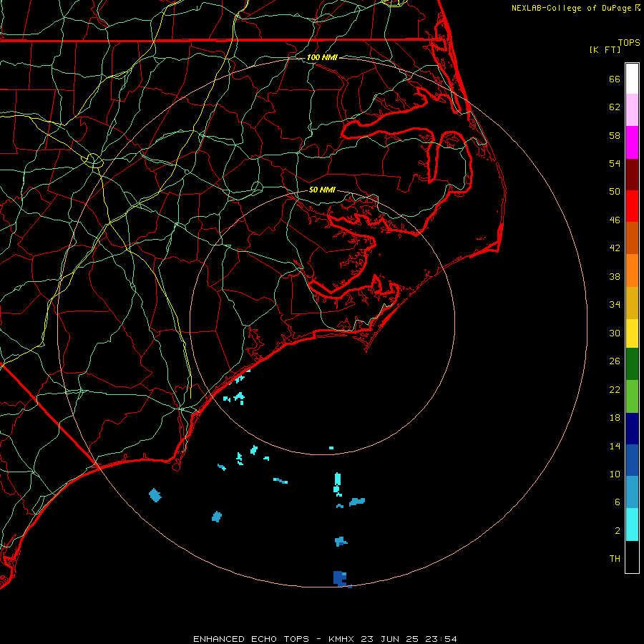644x644 pixels.
Task: Select the dark green legend swatch
Action: [632, 364]
